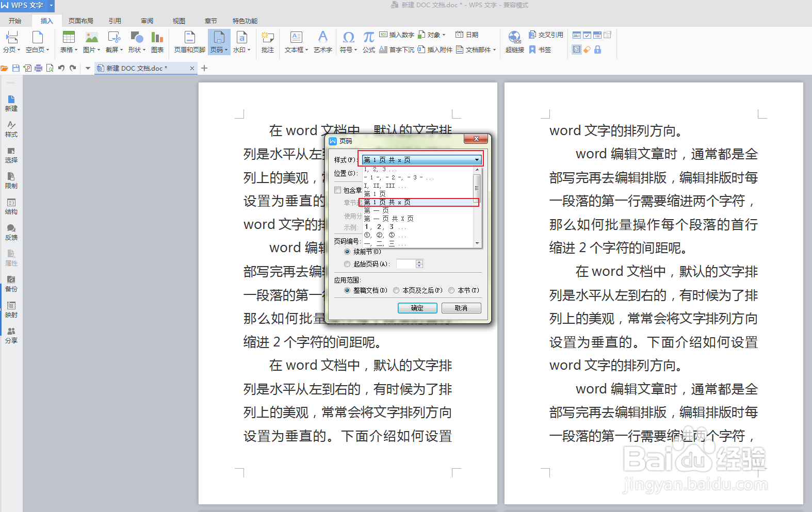Switch to the 开始 ribbon tab
812x512 pixels.
click(15, 21)
